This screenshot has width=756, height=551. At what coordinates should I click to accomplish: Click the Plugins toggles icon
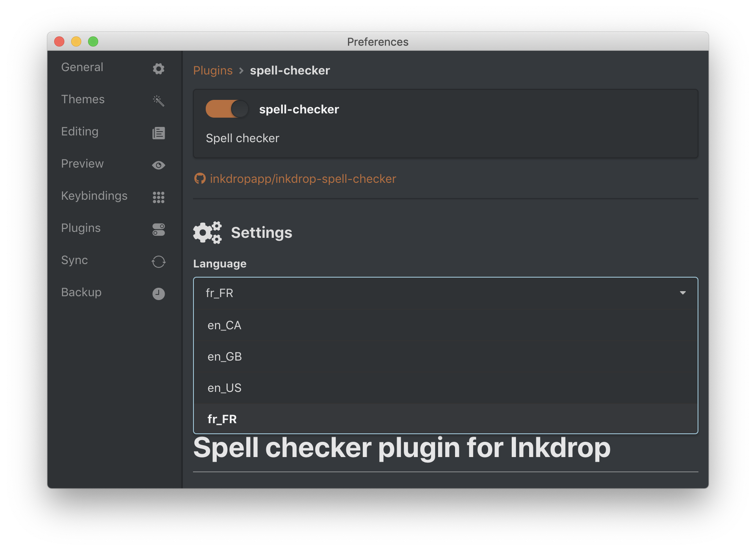(158, 229)
